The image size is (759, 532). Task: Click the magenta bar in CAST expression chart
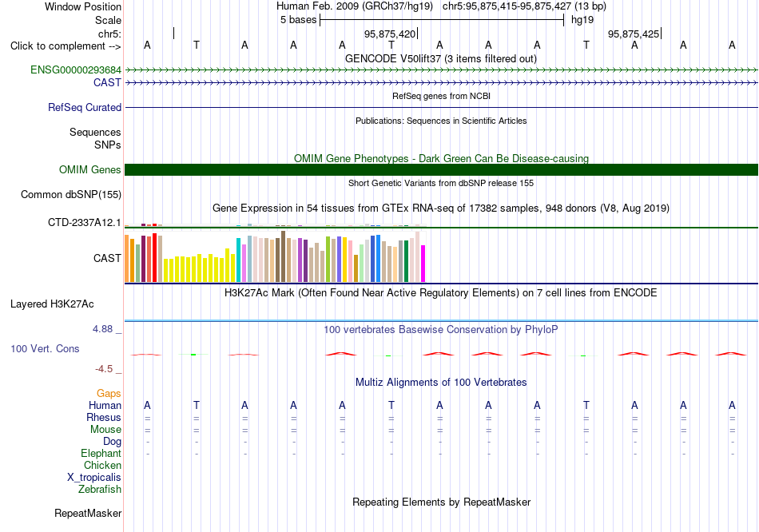(423, 264)
